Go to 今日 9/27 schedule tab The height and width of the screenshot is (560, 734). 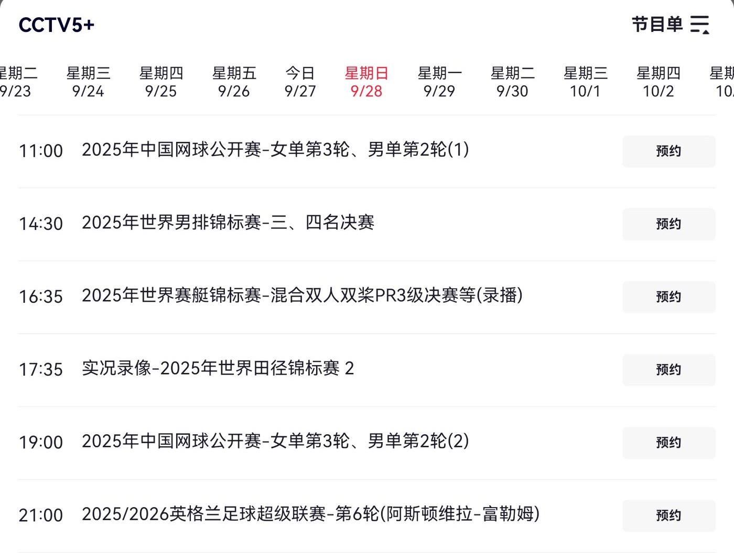pyautogui.click(x=300, y=82)
